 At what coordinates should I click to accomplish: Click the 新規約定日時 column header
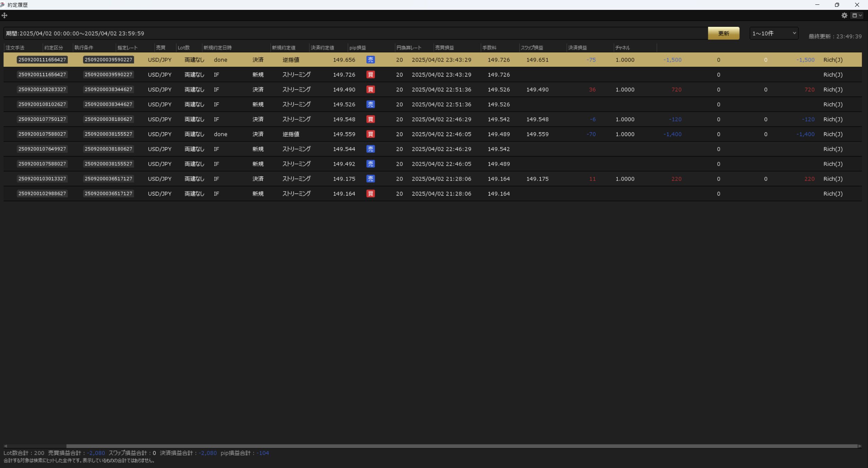[217, 48]
